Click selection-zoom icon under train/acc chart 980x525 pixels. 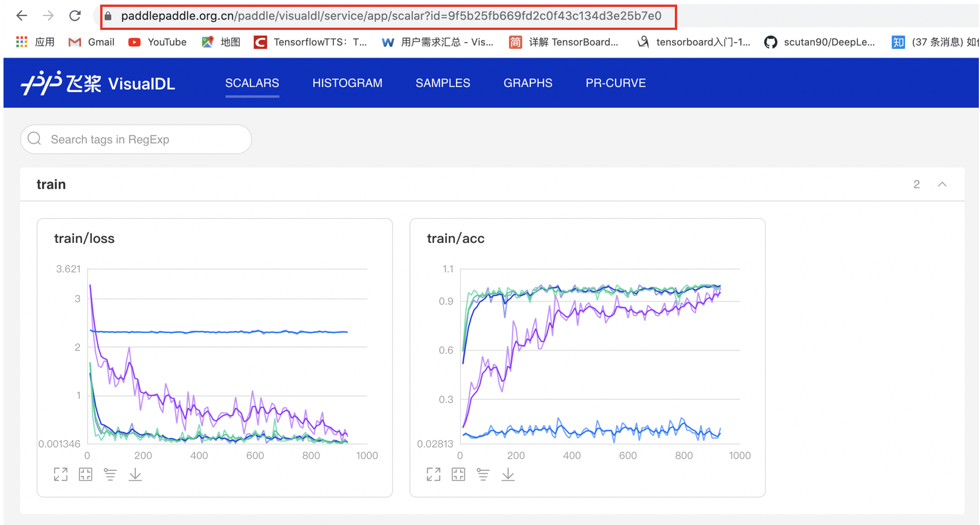458,474
